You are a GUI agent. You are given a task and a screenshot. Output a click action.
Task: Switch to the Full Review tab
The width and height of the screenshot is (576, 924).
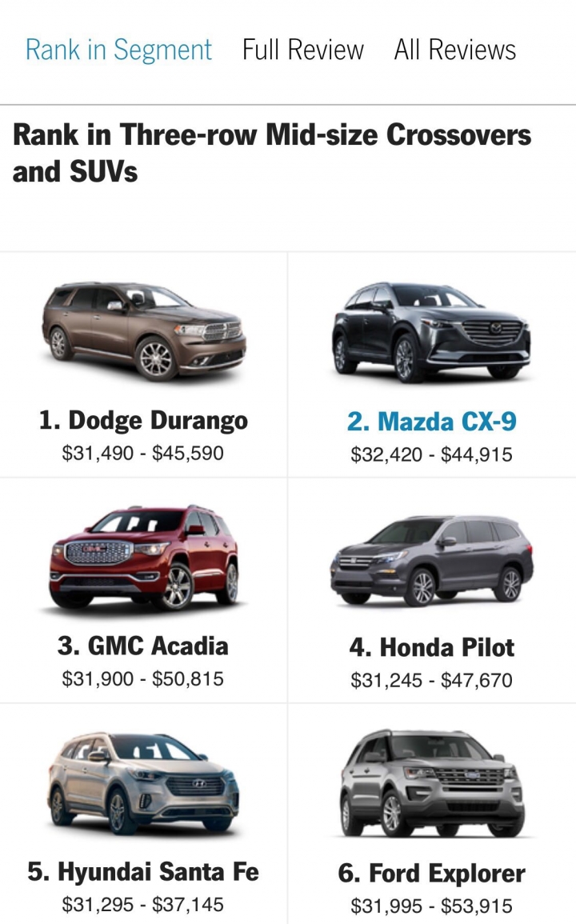303,50
